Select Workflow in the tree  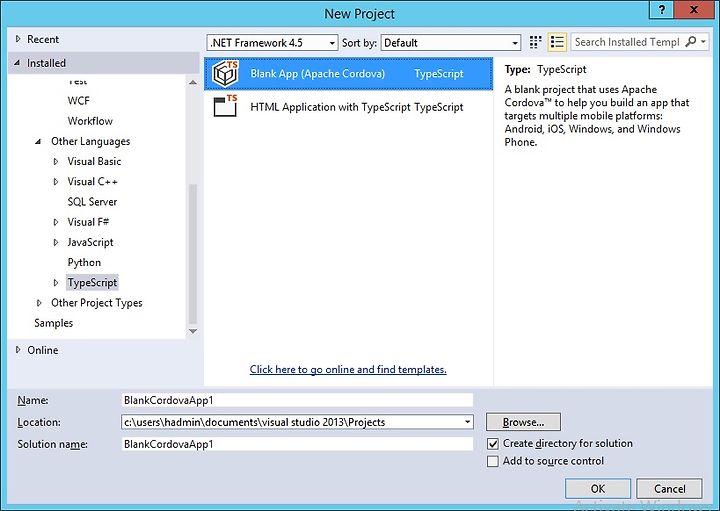pos(90,121)
